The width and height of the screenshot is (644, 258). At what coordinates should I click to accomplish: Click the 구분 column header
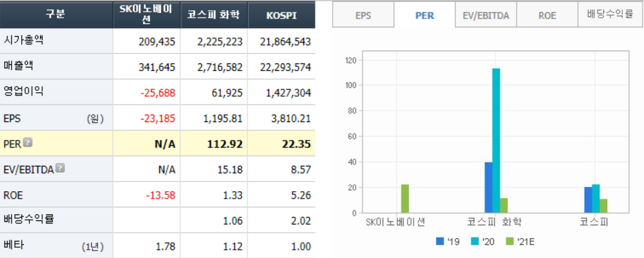coord(57,14)
